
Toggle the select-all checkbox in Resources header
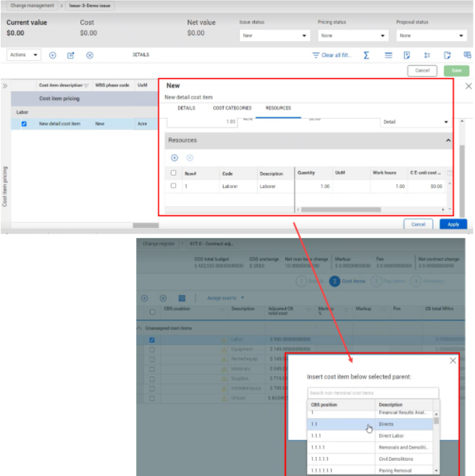coord(173,173)
